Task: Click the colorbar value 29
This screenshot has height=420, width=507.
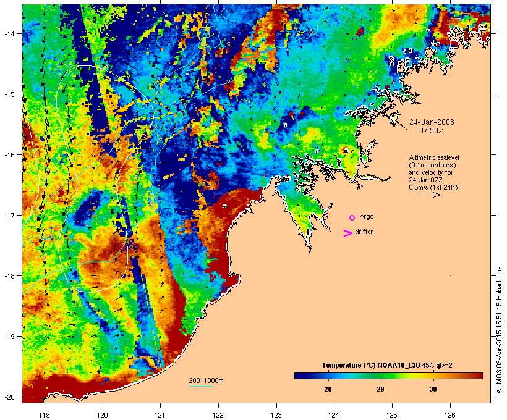Action: pos(380,389)
